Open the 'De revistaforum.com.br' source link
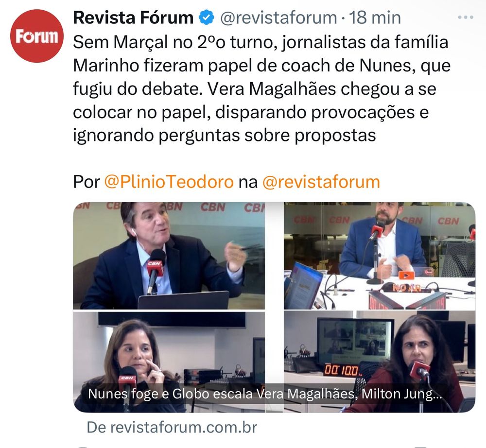This screenshot has height=448, width=486. [172, 428]
